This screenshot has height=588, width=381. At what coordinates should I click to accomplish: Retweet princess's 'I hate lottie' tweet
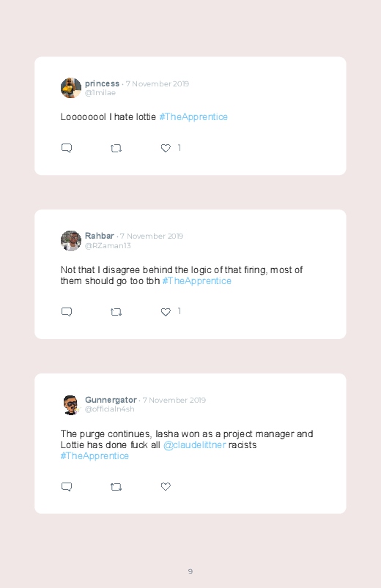(x=116, y=149)
